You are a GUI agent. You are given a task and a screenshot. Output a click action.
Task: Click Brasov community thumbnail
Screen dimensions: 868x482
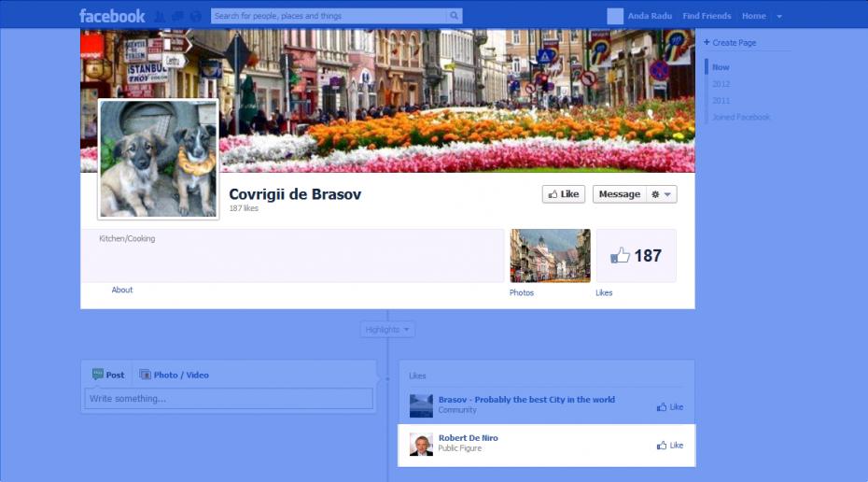click(x=421, y=406)
